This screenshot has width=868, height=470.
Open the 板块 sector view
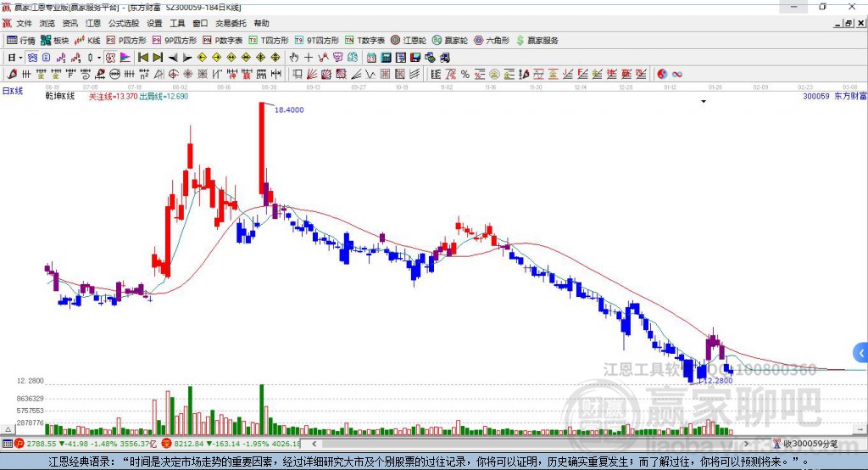(x=55, y=41)
